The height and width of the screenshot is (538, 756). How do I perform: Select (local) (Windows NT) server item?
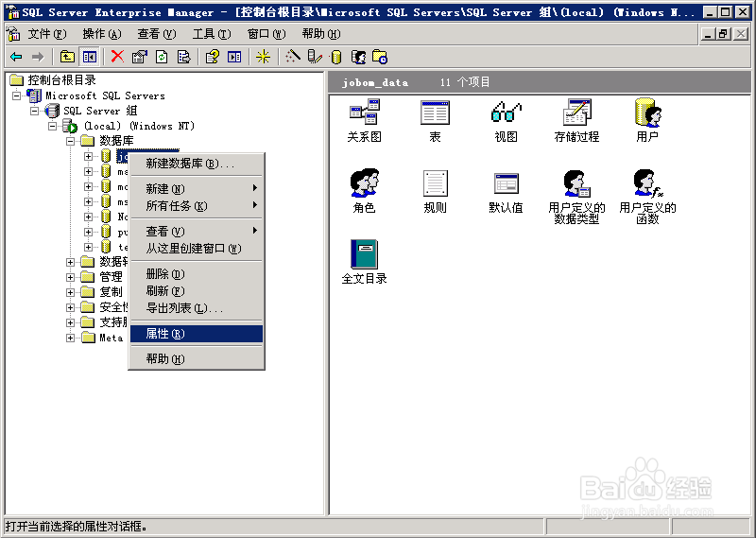point(139,126)
